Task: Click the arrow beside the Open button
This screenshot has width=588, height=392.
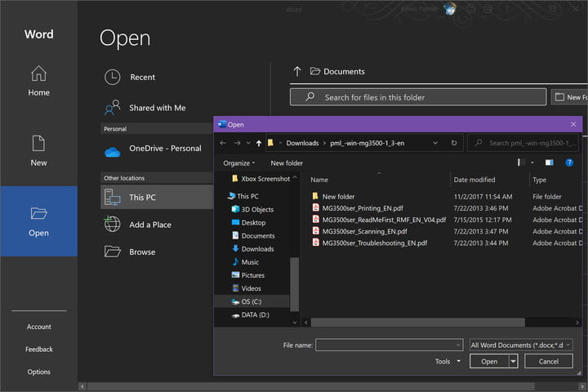Action: 513,361
